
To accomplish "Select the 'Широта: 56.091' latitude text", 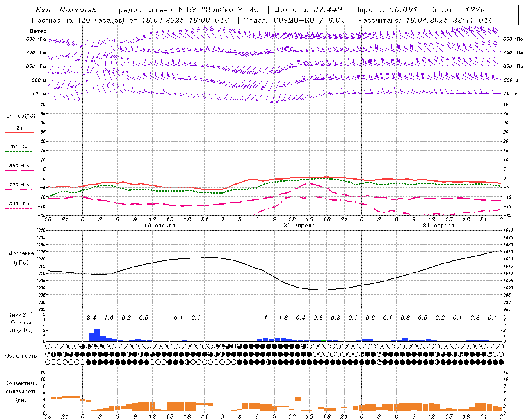I will pyautogui.click(x=385, y=10).
